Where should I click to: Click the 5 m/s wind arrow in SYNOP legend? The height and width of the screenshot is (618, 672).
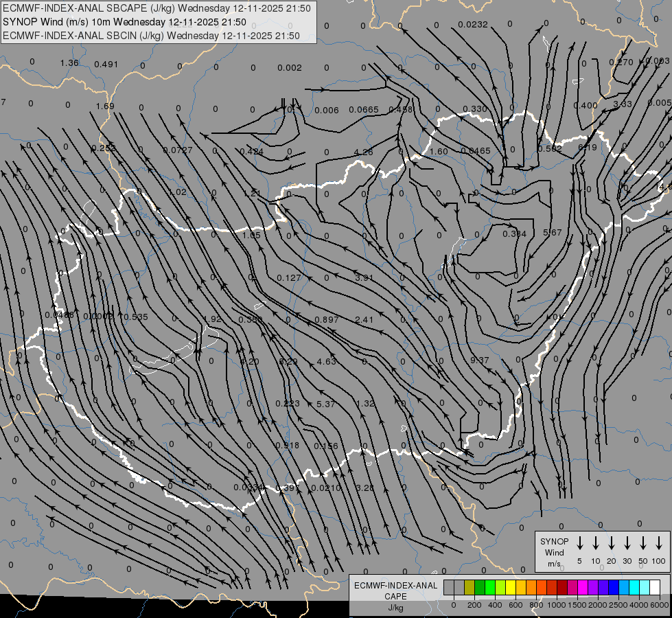click(579, 543)
